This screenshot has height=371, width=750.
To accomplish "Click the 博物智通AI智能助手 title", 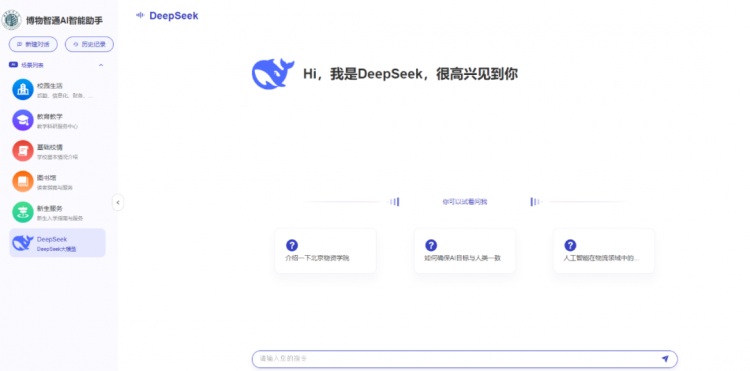I will click(x=65, y=20).
